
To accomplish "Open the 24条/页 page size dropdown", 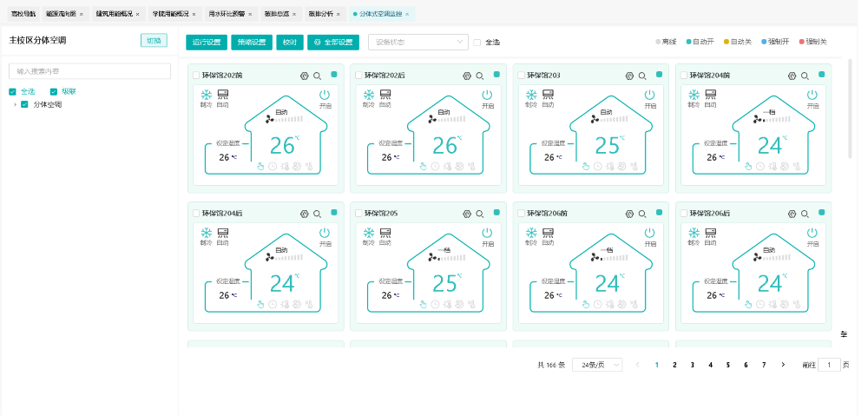I will pos(597,365).
